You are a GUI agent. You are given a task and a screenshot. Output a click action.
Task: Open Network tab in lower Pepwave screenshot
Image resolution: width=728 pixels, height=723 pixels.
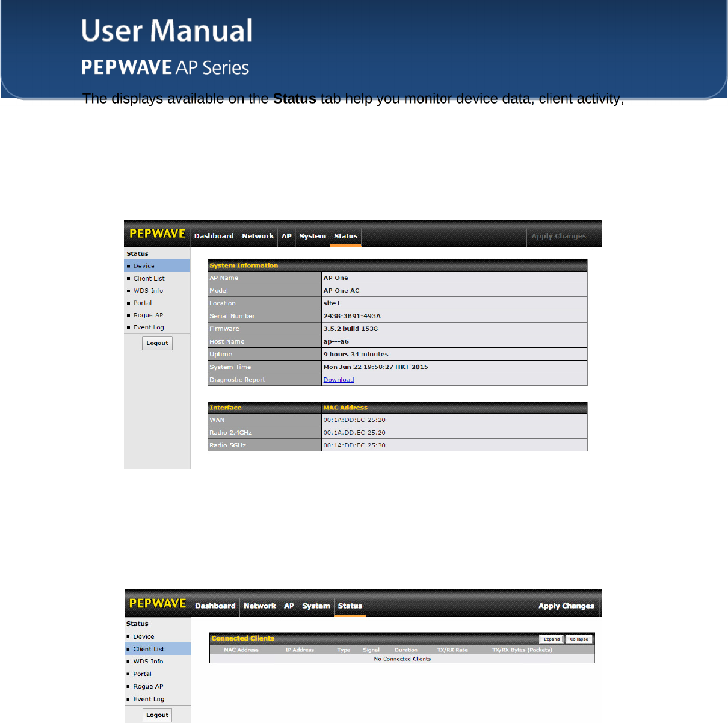[x=260, y=606]
